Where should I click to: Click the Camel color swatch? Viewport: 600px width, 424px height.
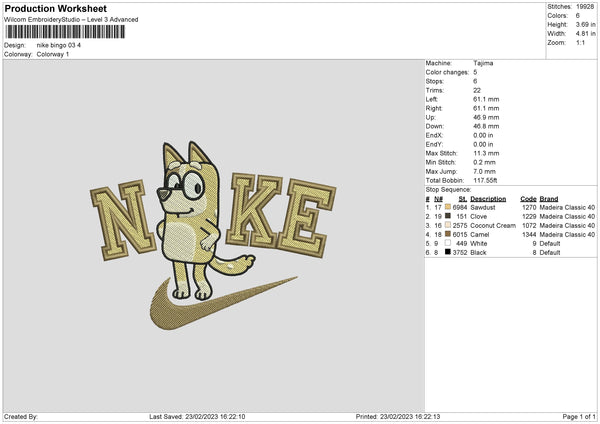pos(448,234)
